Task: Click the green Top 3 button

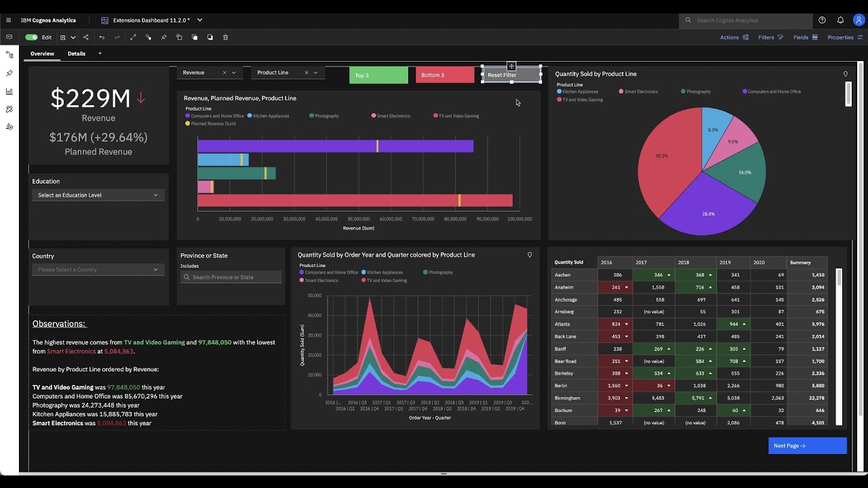Action: click(378, 75)
